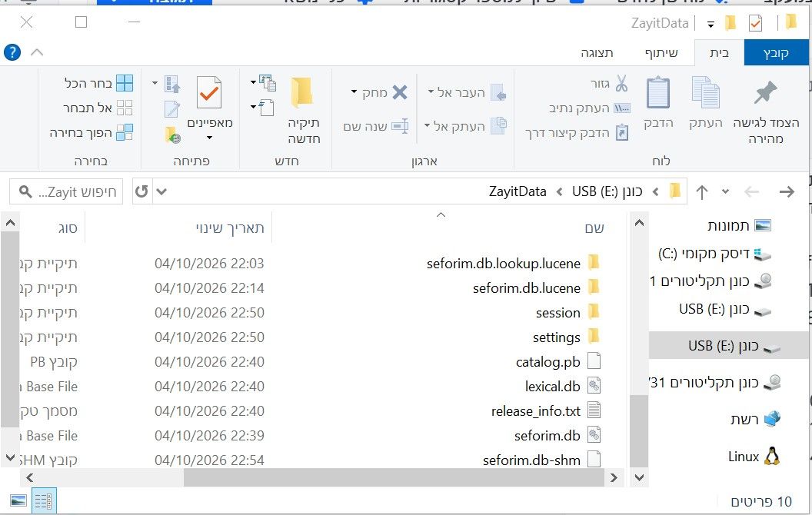The height and width of the screenshot is (515, 812).
Task: Switch to View (תצוגה) tab
Action: pos(597,53)
